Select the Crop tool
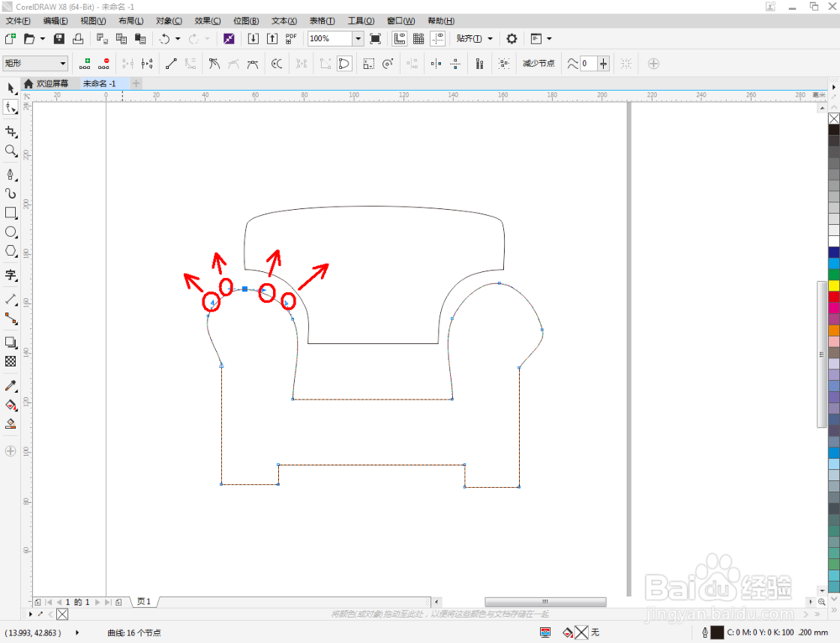Screen dimensions: 840x643 pyautogui.click(x=10, y=132)
